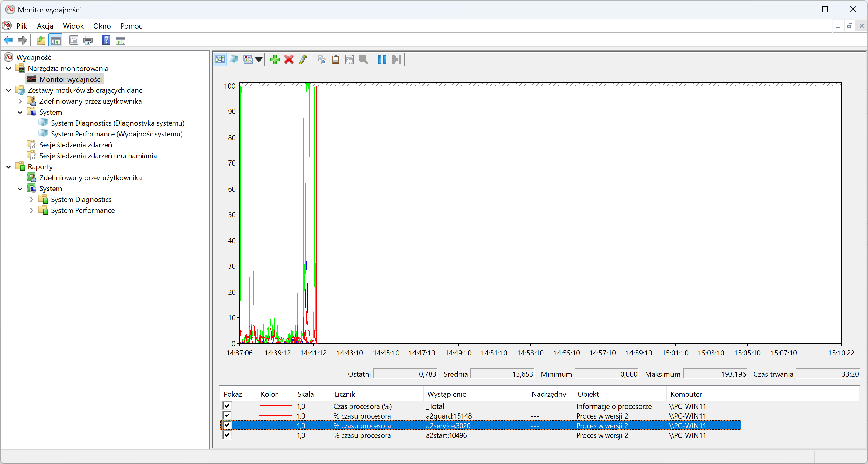868x464 pixels.
Task: Collapse the Raporty tree node
Action: click(x=9, y=167)
